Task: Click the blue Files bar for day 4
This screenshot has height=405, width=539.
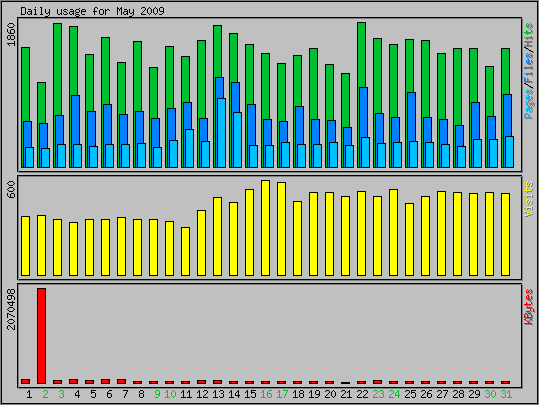Action: click(x=76, y=120)
